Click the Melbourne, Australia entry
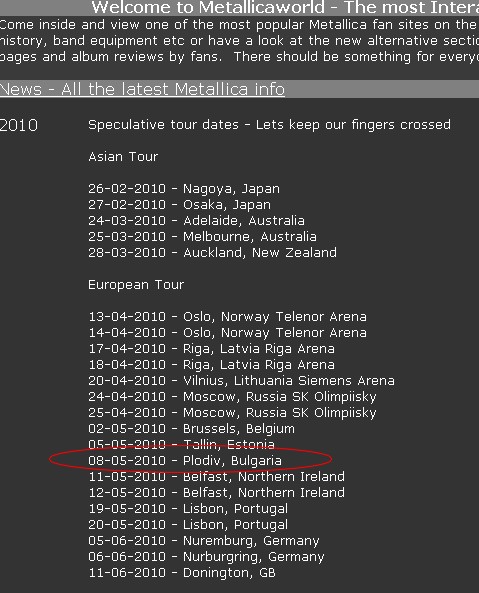Screen dimensions: 479x593 [x=202, y=236]
